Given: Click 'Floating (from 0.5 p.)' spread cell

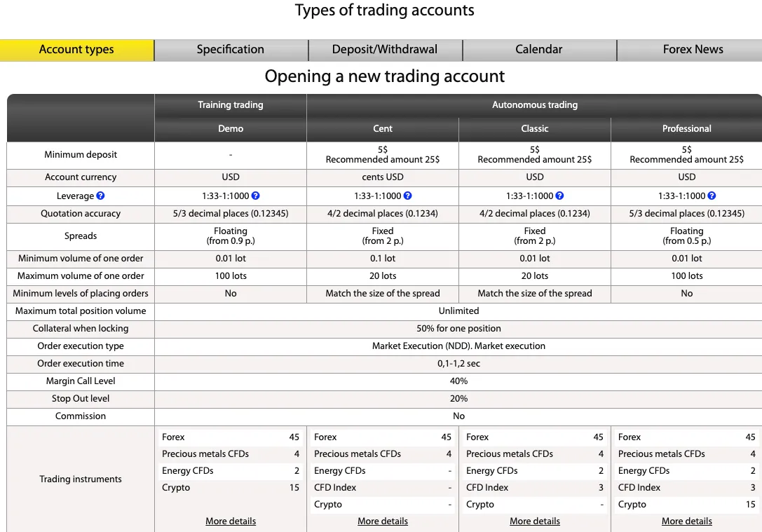Looking at the screenshot, I should (x=687, y=236).
